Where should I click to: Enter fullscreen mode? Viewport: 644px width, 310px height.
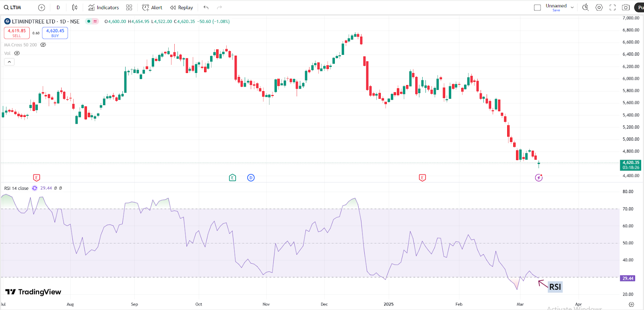tap(613, 7)
